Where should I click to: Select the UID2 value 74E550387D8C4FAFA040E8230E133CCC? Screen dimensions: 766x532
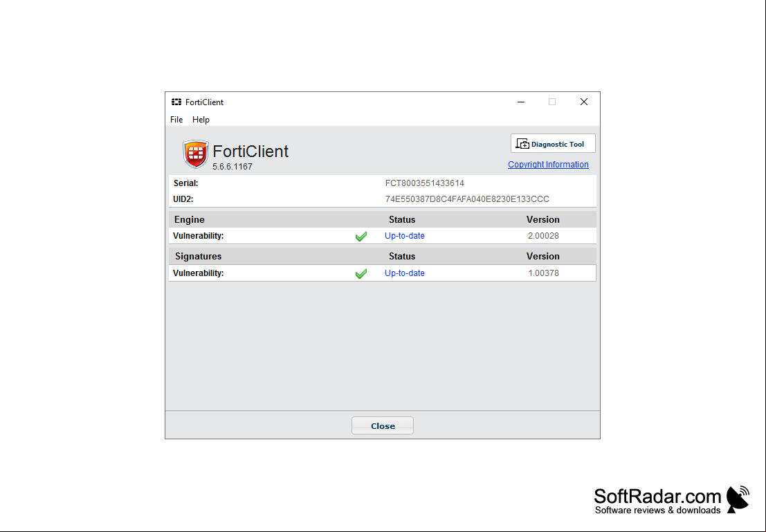tap(467, 199)
